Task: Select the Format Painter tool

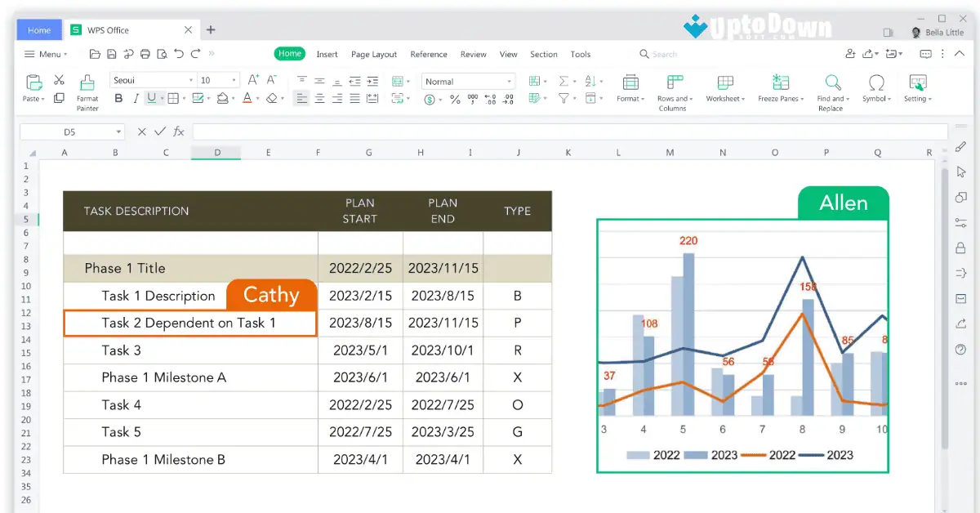Action: (87, 90)
